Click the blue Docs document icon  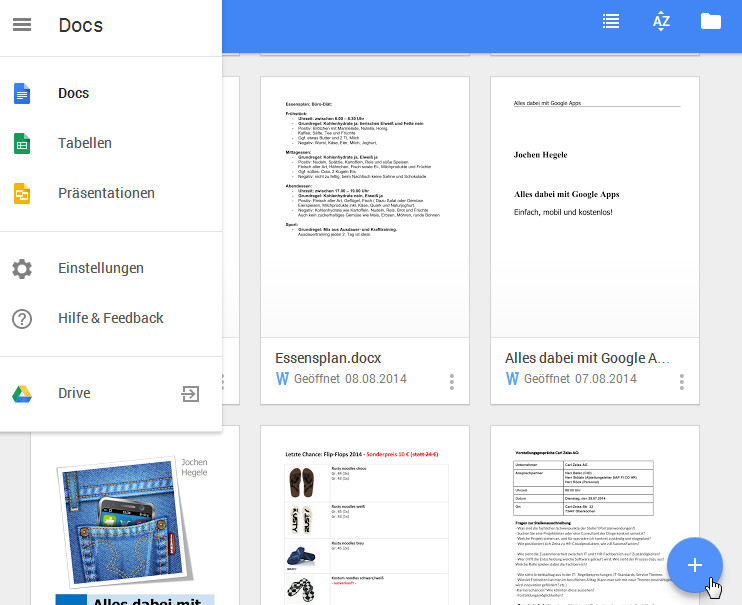(22, 93)
